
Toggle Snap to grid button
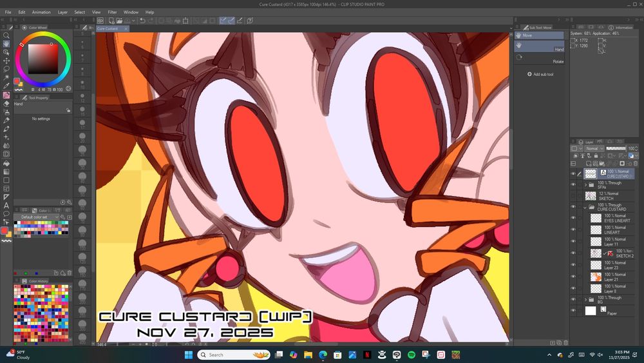240,21
